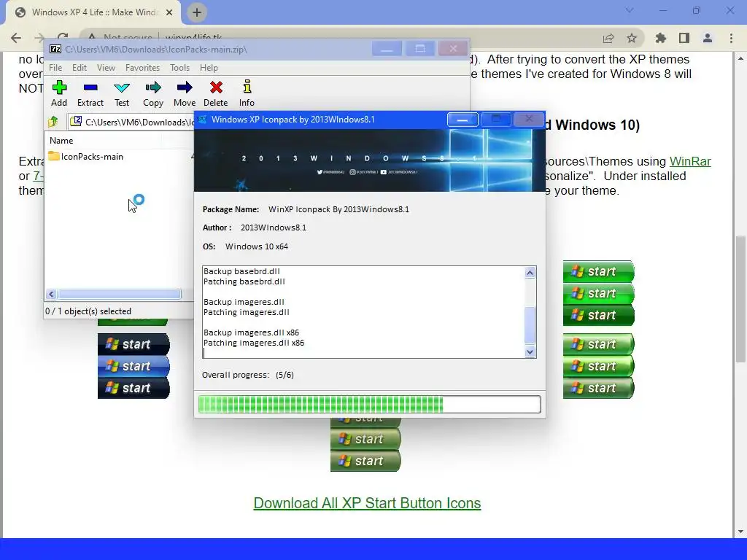This screenshot has width=747, height=560.
Task: Minimize the Iconpack installer window
Action: click(x=462, y=120)
